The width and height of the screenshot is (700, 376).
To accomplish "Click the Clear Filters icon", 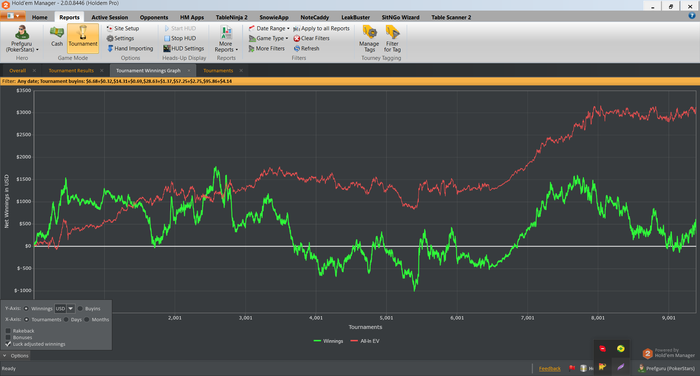I will tap(296, 38).
